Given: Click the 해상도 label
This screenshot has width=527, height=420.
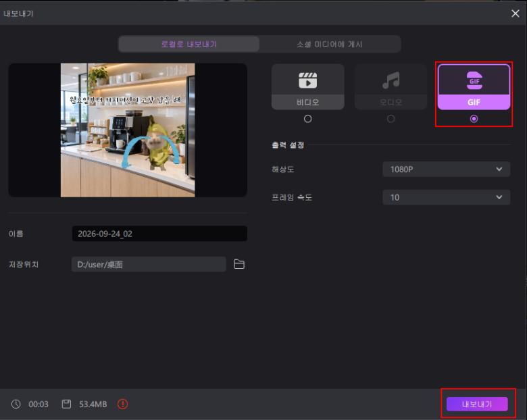Looking at the screenshot, I should click(282, 169).
